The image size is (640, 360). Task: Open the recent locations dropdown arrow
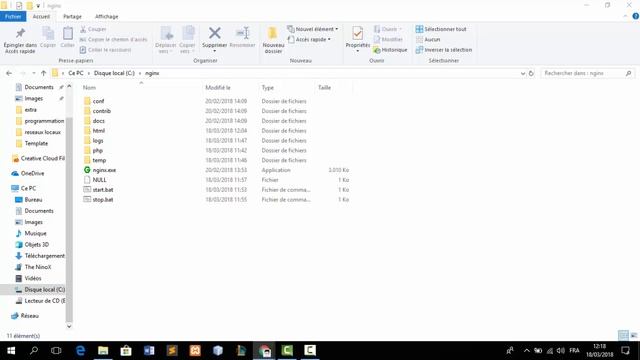click(33, 73)
